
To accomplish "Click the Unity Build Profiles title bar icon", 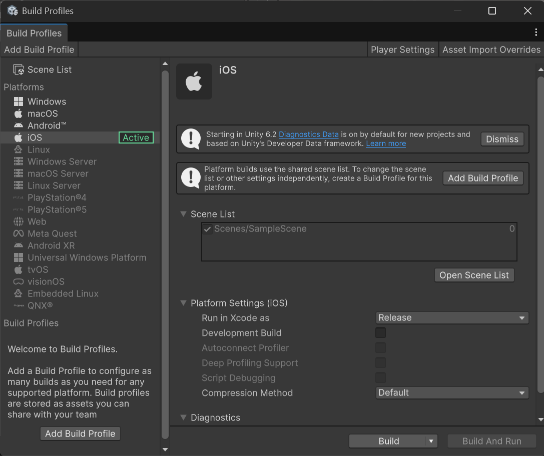I will click(x=13, y=11).
